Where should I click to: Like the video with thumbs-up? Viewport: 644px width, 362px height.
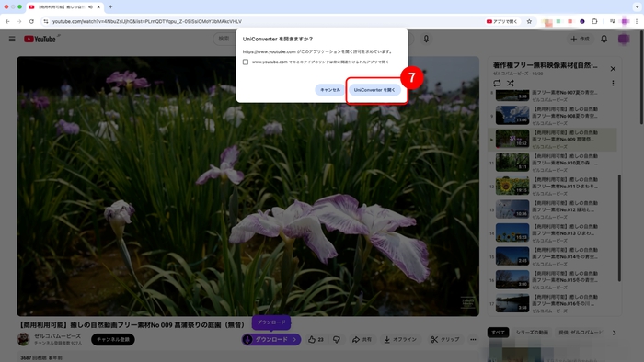[316, 339]
